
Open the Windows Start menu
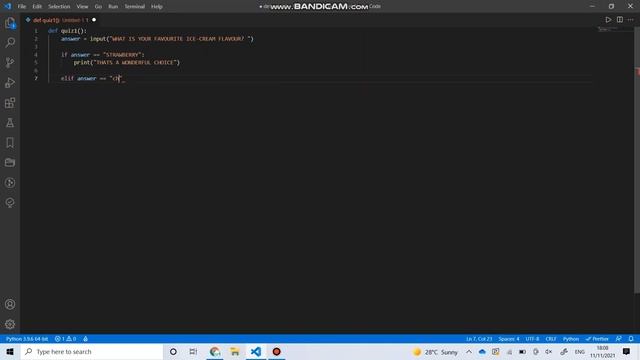[10, 351]
